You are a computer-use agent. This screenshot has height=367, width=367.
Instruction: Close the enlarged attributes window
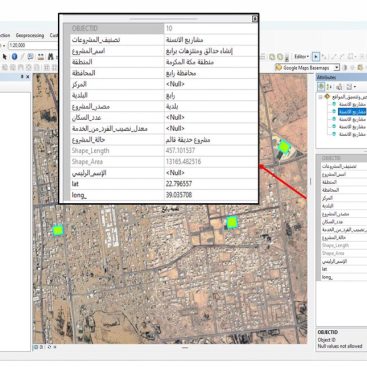(x=255, y=19)
